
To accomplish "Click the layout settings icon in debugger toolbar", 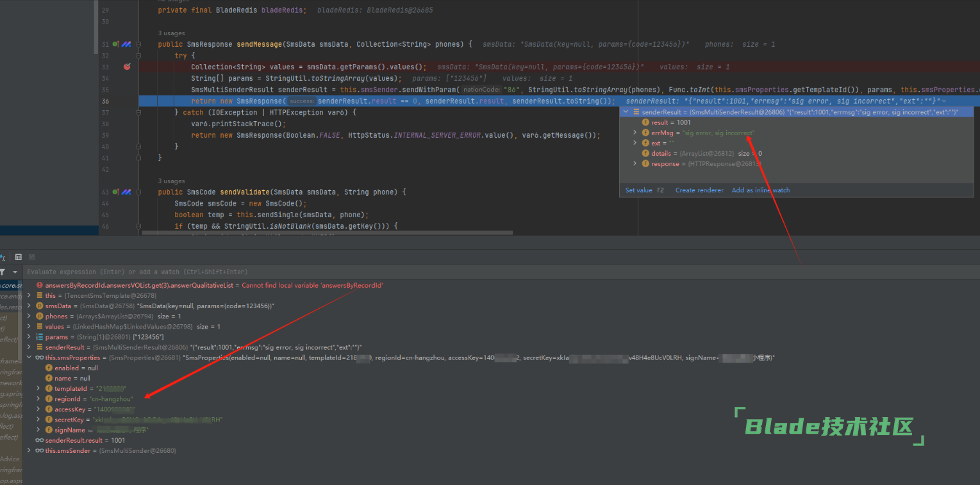I will point(32,256).
